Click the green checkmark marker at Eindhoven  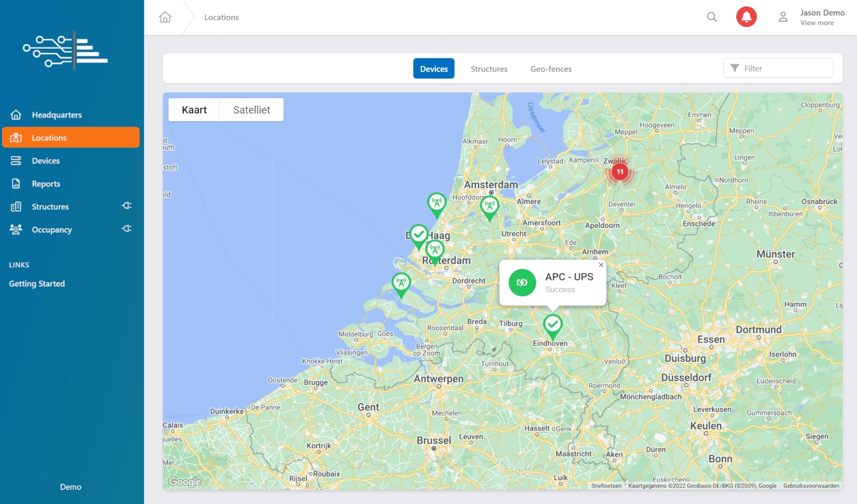coord(552,324)
